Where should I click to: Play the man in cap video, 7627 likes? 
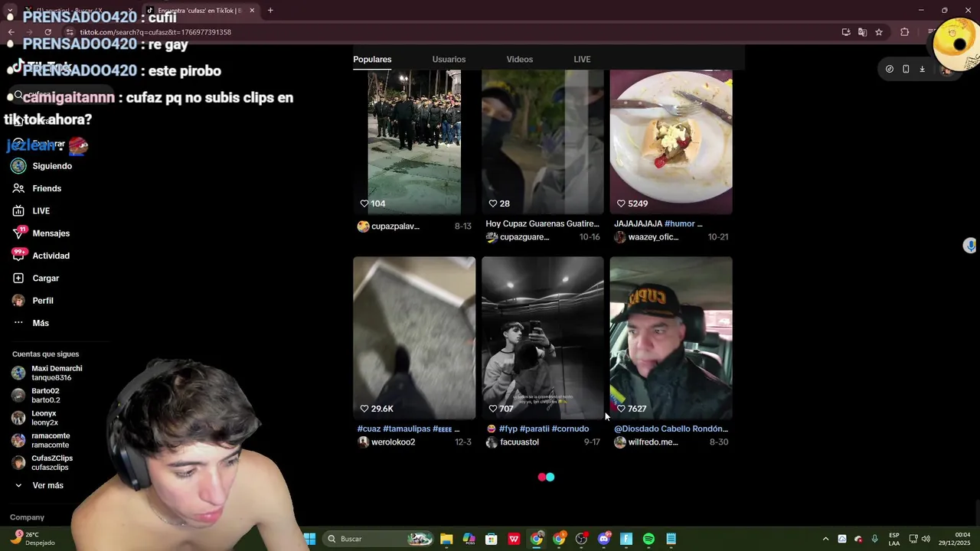(x=671, y=337)
